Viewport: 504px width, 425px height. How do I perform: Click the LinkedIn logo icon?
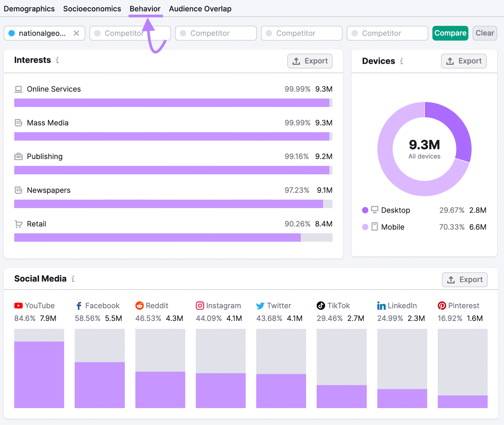381,306
